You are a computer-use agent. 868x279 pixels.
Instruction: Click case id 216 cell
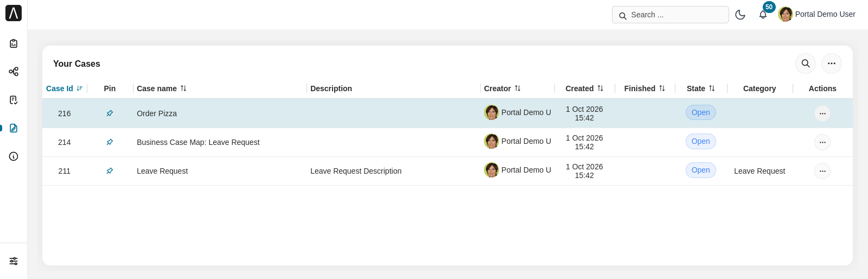[x=65, y=113]
